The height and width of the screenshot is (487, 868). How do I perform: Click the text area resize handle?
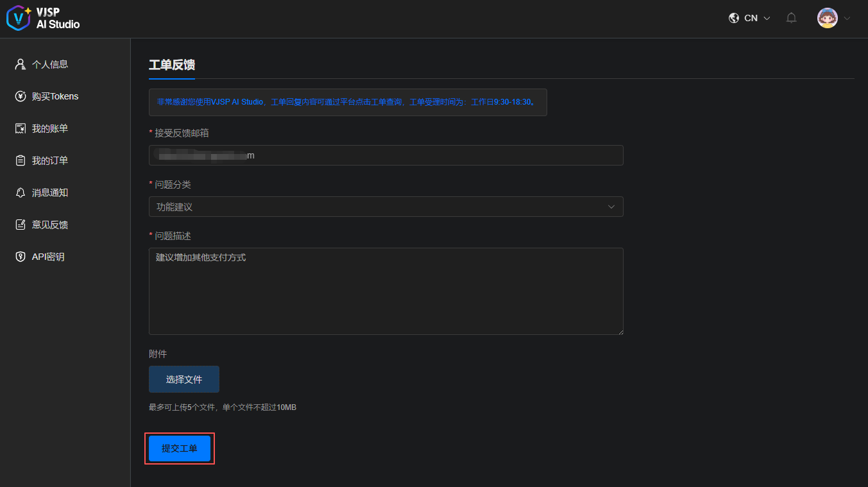click(x=620, y=331)
